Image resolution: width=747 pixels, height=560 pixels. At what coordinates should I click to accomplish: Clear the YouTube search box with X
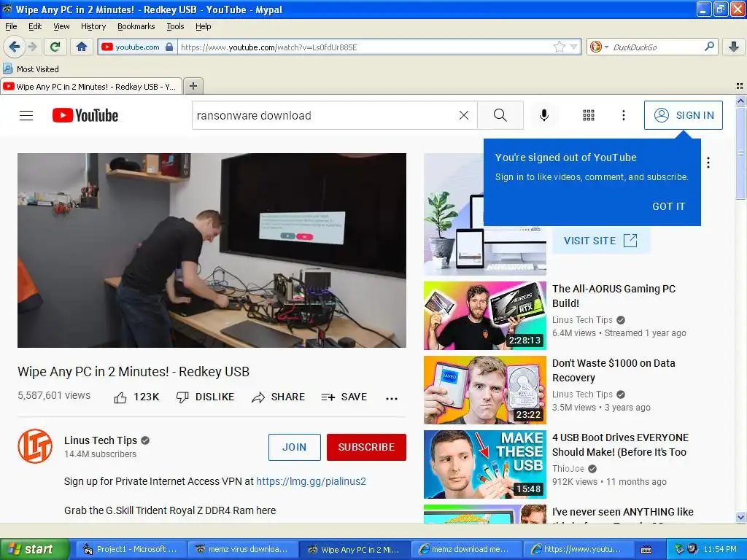point(463,115)
